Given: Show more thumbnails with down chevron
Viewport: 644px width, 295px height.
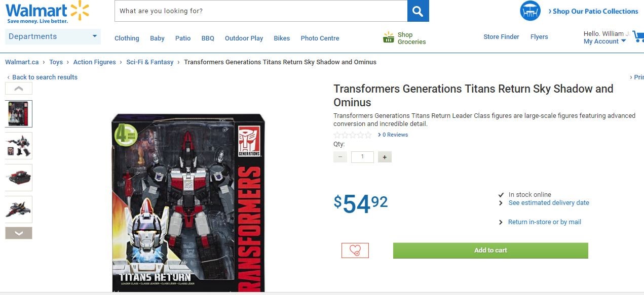Looking at the screenshot, I should point(19,233).
